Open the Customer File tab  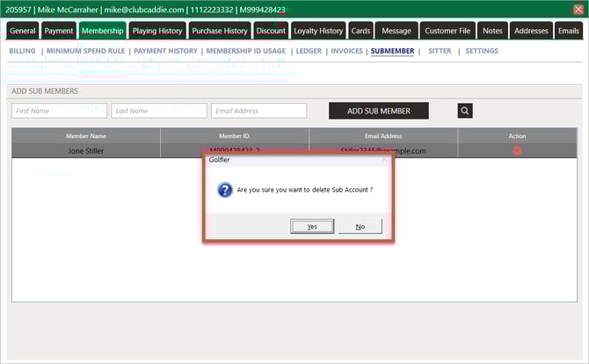pos(447,31)
